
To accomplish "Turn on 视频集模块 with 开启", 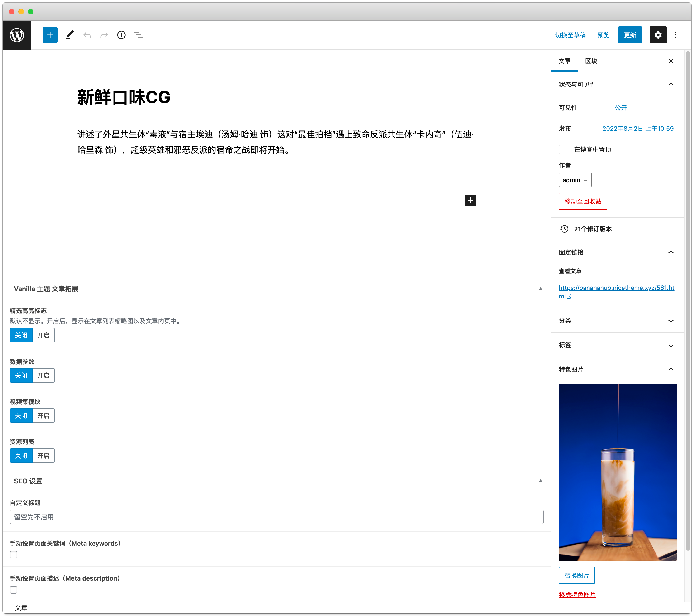I will coord(43,415).
